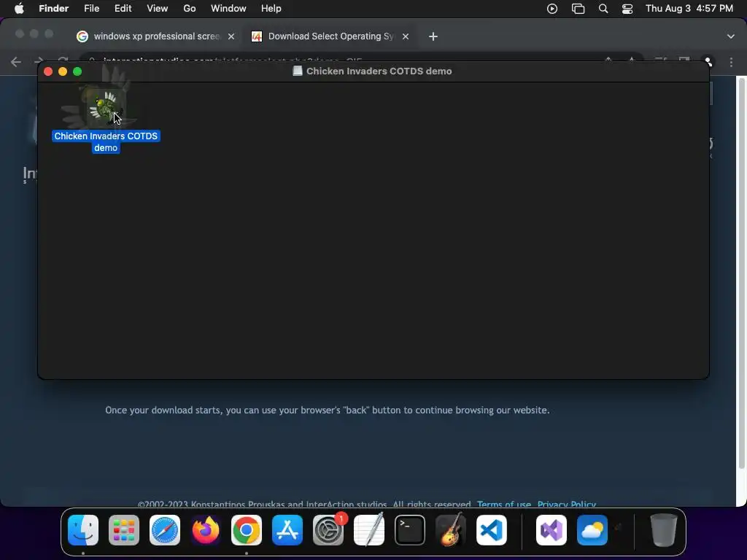Image resolution: width=747 pixels, height=560 pixels.
Task: Open Google Chrome from the Dock
Action: 247,530
